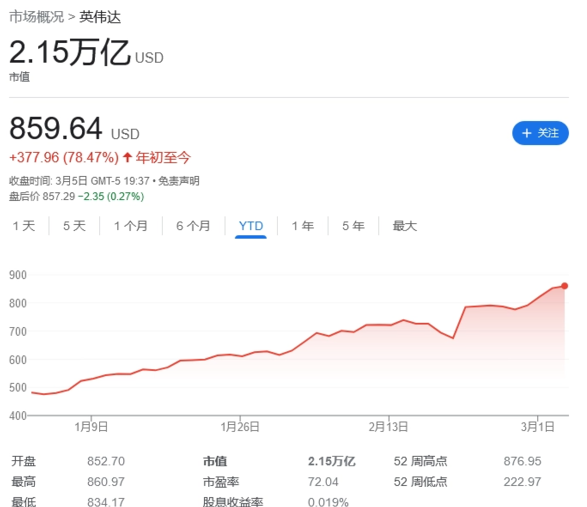
Task: Switch chart to 5 年 range
Action: pos(353,226)
